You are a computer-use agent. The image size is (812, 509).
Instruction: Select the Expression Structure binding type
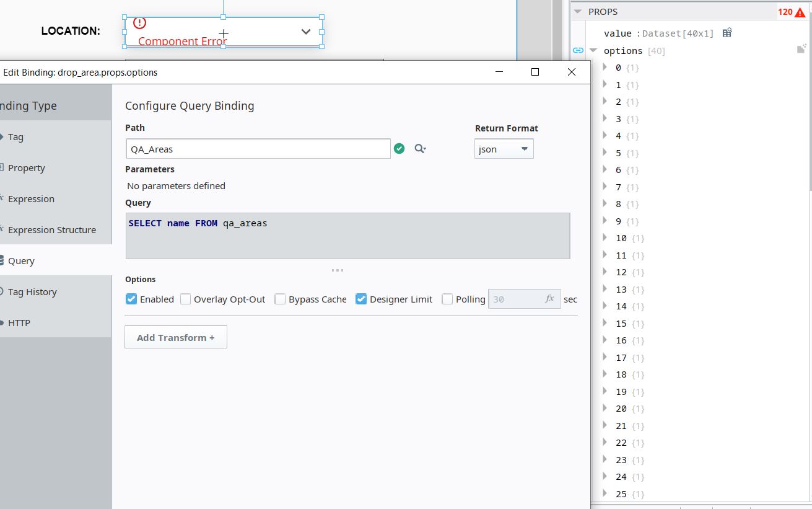click(x=56, y=230)
